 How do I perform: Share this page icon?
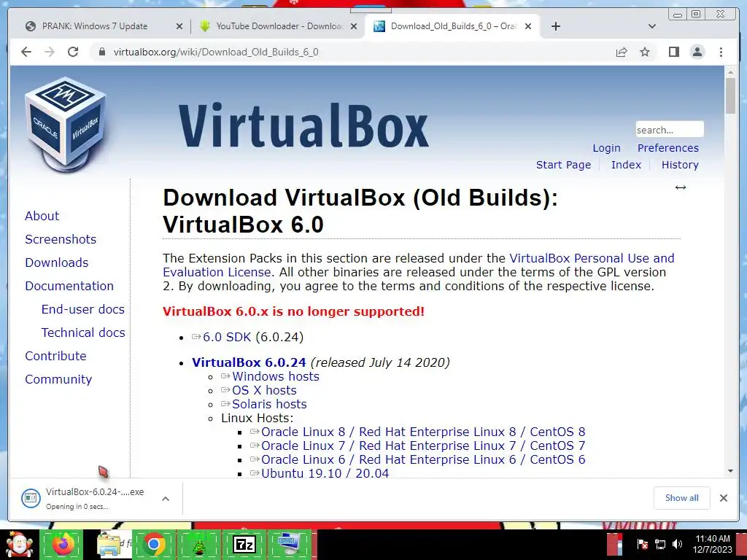coord(622,52)
